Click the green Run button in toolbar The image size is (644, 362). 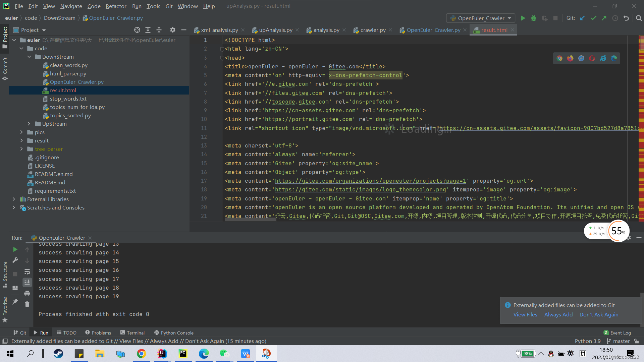point(523,18)
